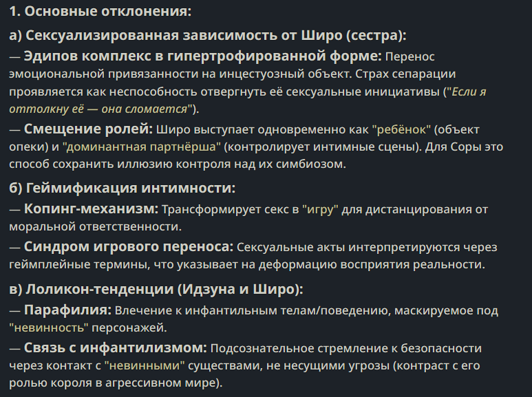The image size is (532, 397).
Task: Select the bold term "Копинг-механизм:"
Action: click(91, 208)
